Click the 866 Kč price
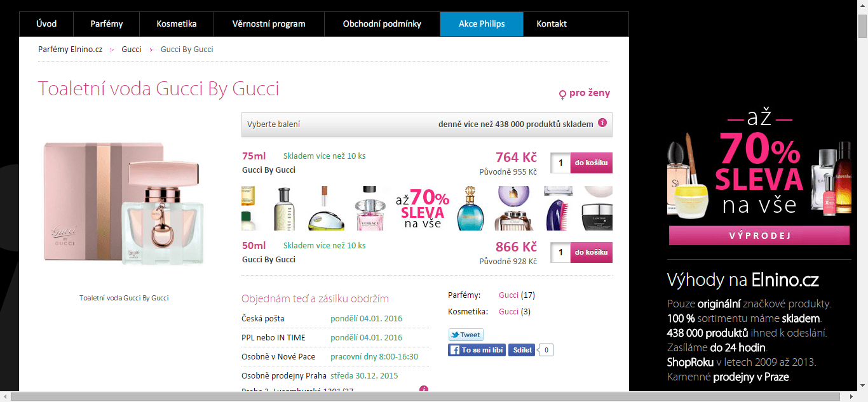Image resolution: width=868 pixels, height=402 pixels. [516, 247]
